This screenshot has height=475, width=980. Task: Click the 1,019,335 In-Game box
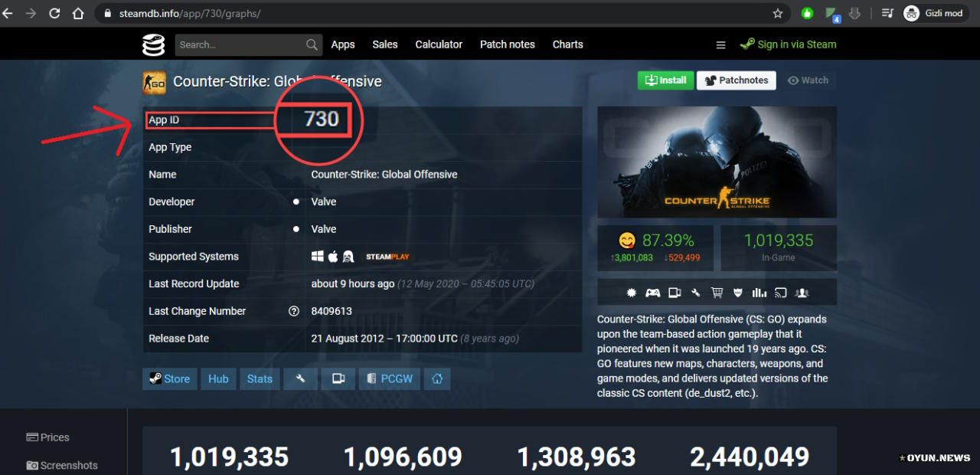pos(779,247)
